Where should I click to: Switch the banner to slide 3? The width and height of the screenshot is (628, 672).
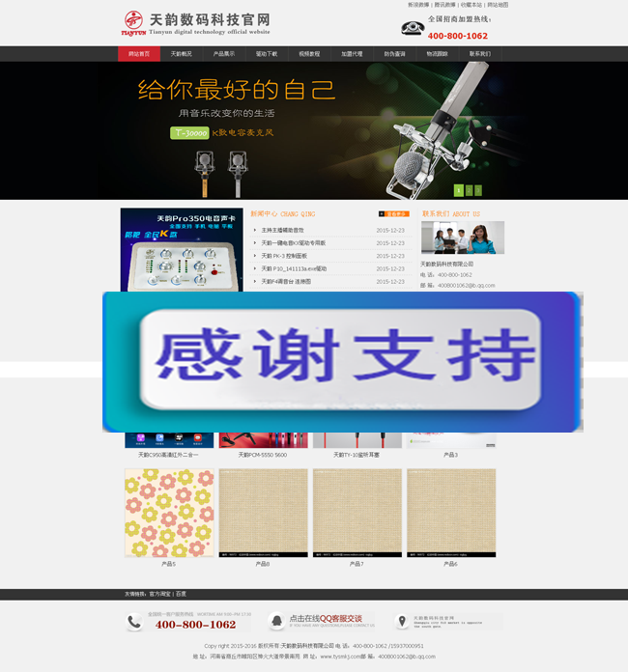click(478, 190)
